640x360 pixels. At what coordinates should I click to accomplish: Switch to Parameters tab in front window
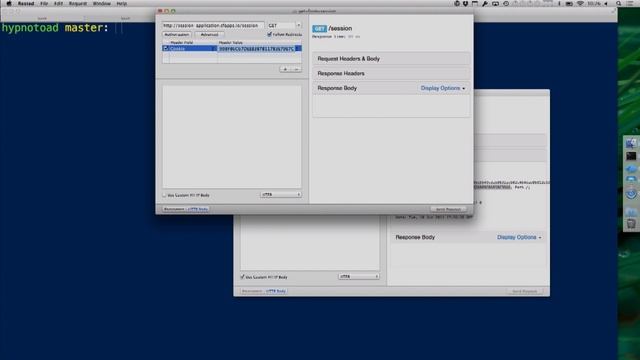[x=174, y=209]
